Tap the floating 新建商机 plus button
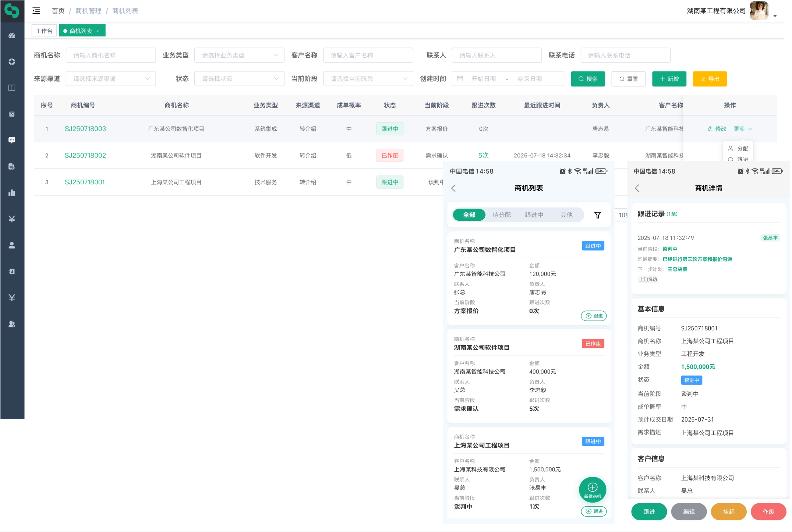The image size is (792, 532). point(592,490)
